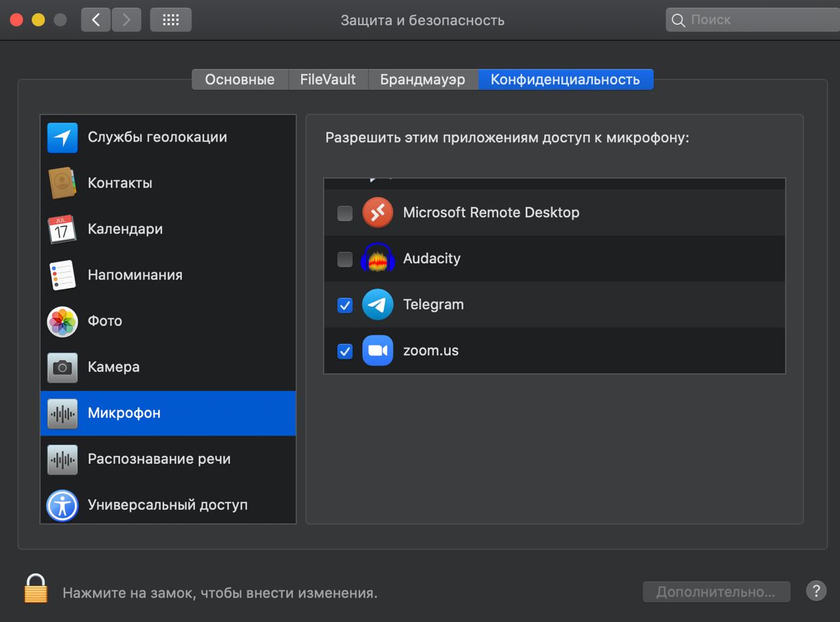Switch to the Основные tab
The width and height of the screenshot is (840, 622).
tap(240, 79)
